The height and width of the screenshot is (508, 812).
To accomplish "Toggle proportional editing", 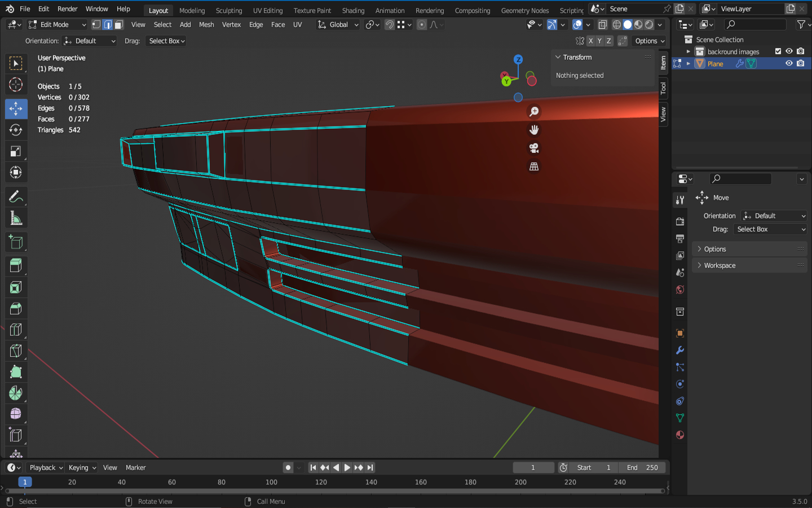I will point(422,25).
